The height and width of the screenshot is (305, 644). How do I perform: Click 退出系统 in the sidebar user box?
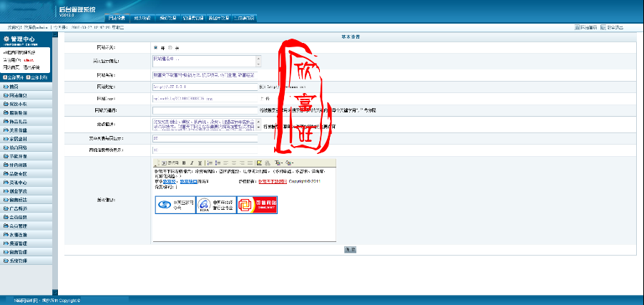(32, 67)
